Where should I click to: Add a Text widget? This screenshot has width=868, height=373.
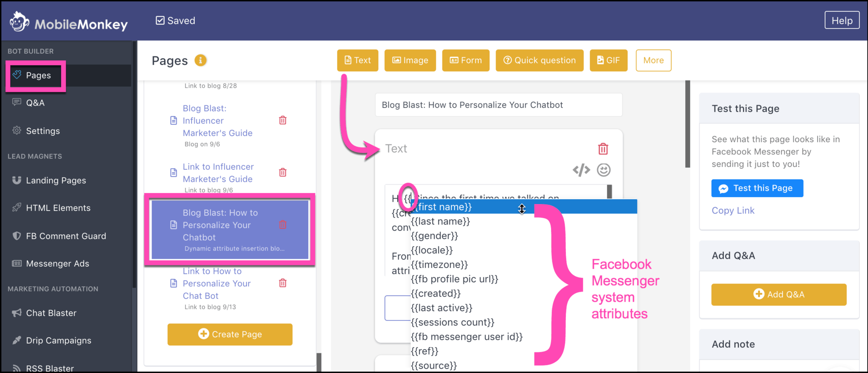pyautogui.click(x=358, y=61)
